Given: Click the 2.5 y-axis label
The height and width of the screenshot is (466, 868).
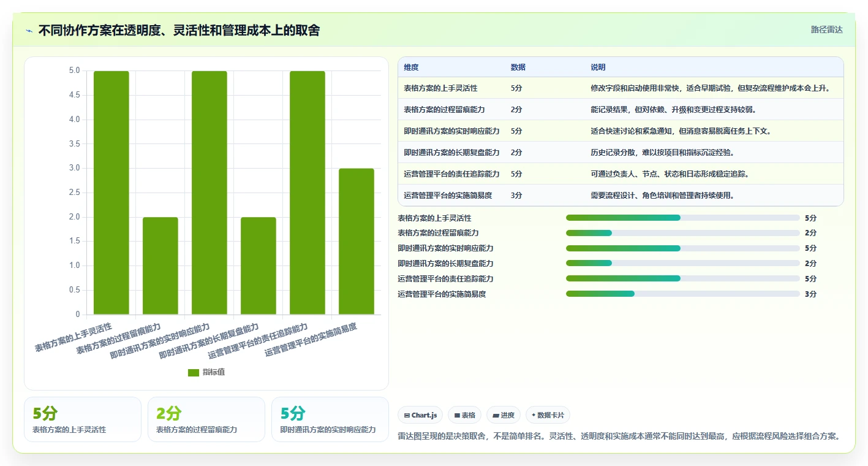Looking at the screenshot, I should (75, 193).
